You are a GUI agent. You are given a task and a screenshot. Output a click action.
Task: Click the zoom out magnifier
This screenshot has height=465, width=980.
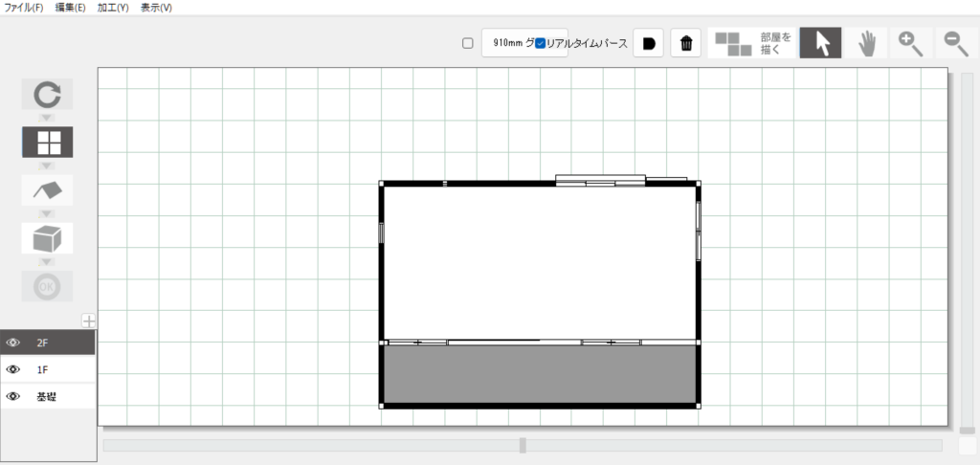pos(956,43)
